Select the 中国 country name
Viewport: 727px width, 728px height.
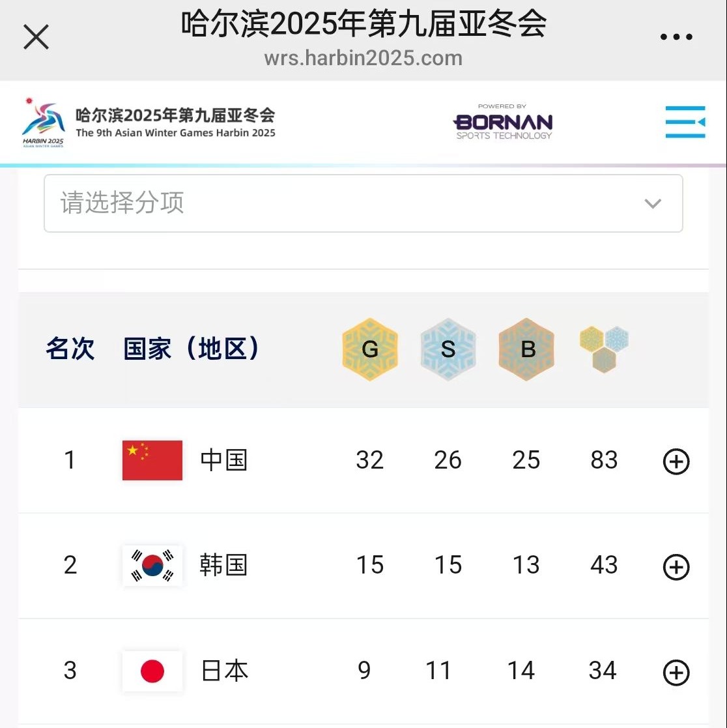coord(223,460)
